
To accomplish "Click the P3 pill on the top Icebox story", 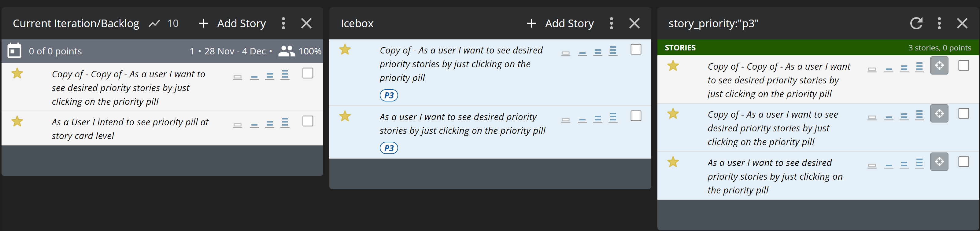I will (389, 95).
